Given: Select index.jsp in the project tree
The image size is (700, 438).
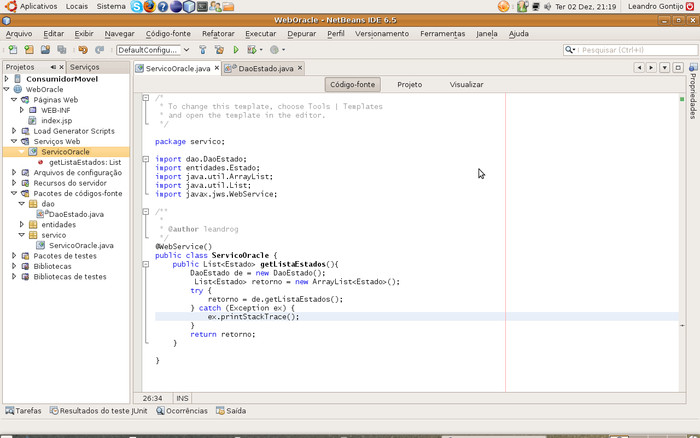Looking at the screenshot, I should pos(56,121).
